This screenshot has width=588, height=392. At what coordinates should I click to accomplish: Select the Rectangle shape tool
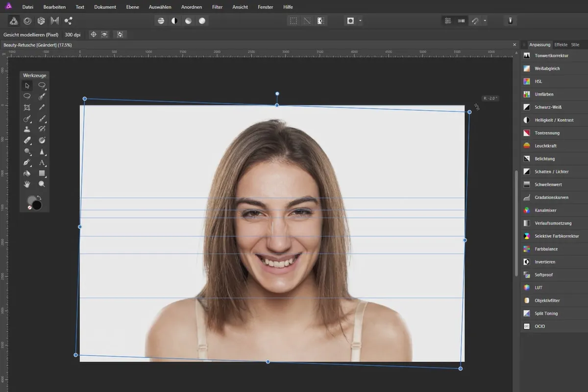[x=42, y=173]
